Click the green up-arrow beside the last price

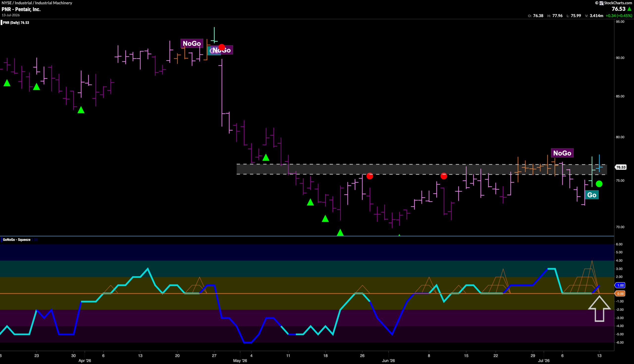[630, 9]
